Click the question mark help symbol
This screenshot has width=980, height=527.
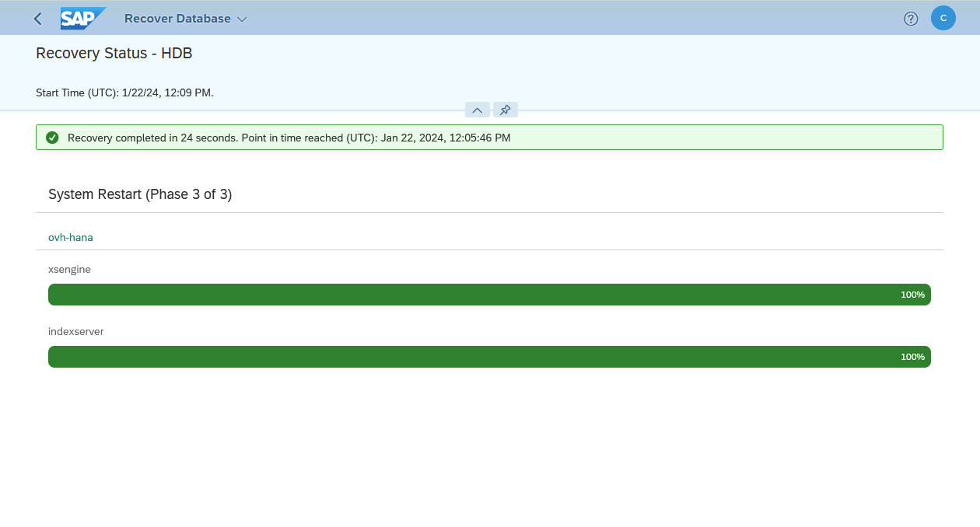[910, 18]
